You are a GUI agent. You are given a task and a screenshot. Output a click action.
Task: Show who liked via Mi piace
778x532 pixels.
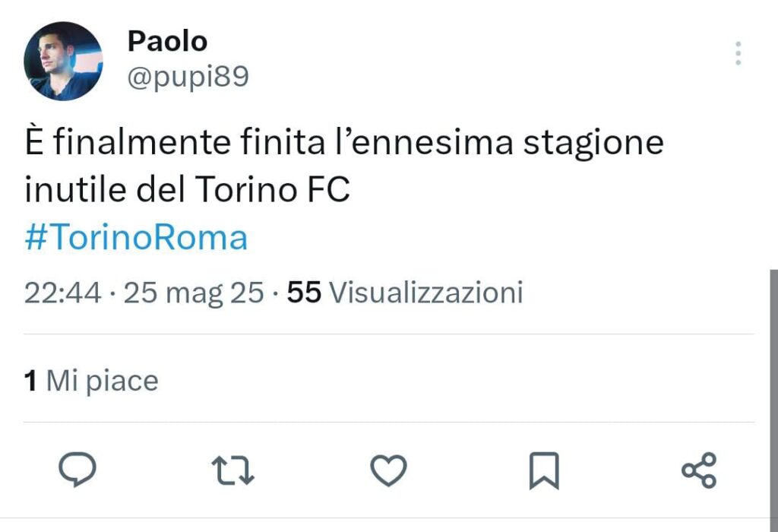102,380
